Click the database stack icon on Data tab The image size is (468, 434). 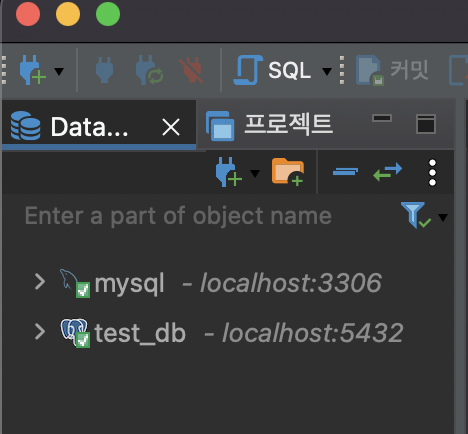(x=25, y=126)
